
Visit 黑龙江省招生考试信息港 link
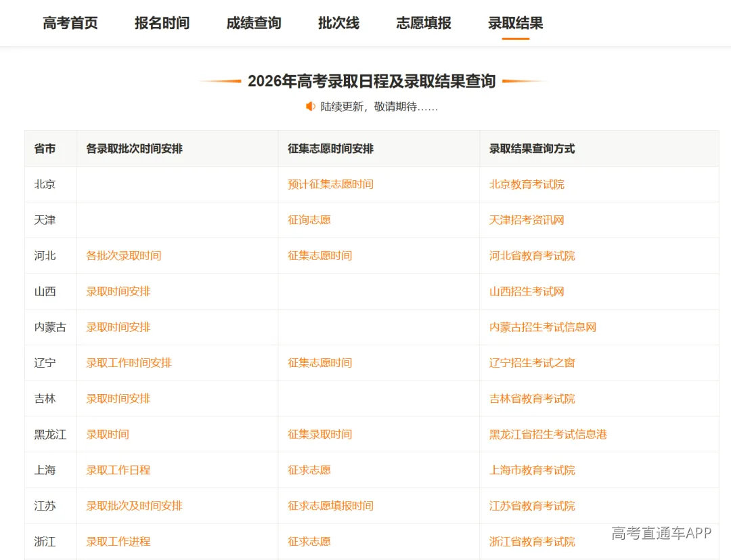(548, 434)
